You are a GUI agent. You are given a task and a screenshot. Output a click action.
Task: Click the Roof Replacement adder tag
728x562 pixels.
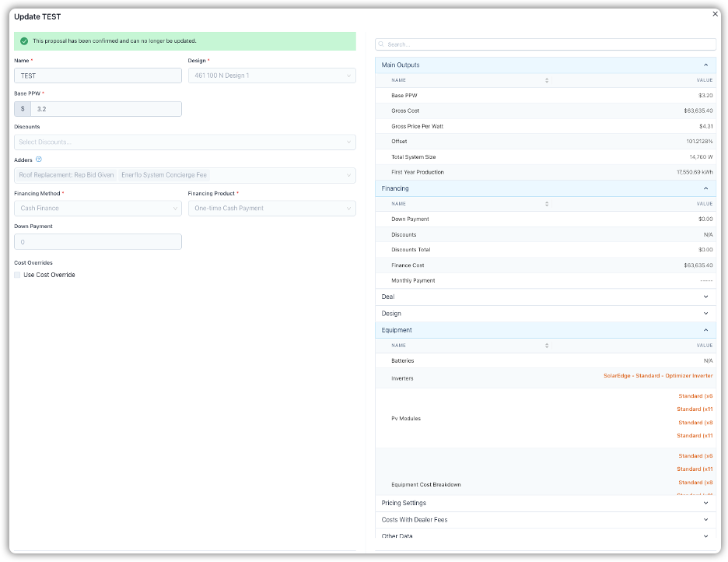(67, 175)
